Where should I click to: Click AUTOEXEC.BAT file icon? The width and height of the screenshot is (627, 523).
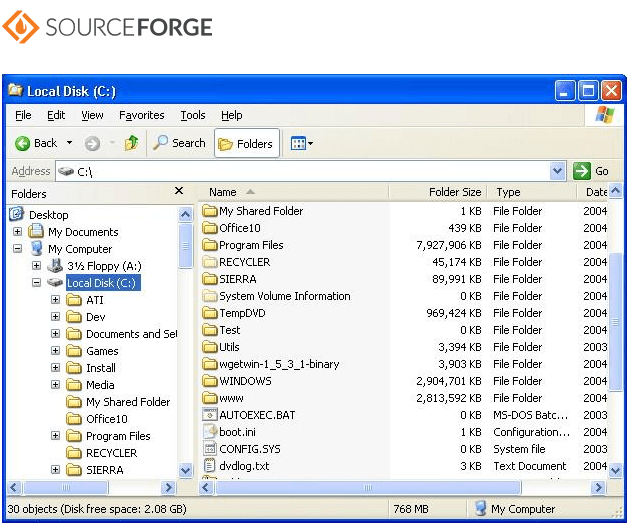(210, 415)
